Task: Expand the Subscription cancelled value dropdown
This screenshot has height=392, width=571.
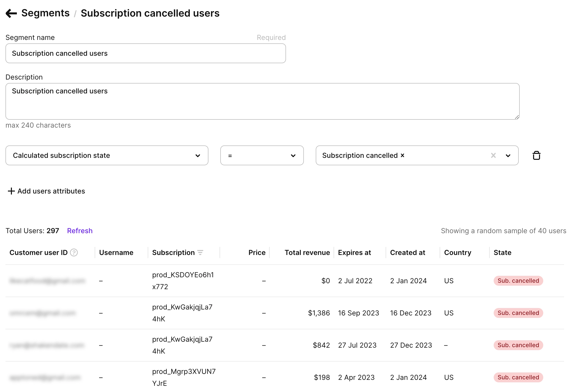Action: (x=508, y=156)
